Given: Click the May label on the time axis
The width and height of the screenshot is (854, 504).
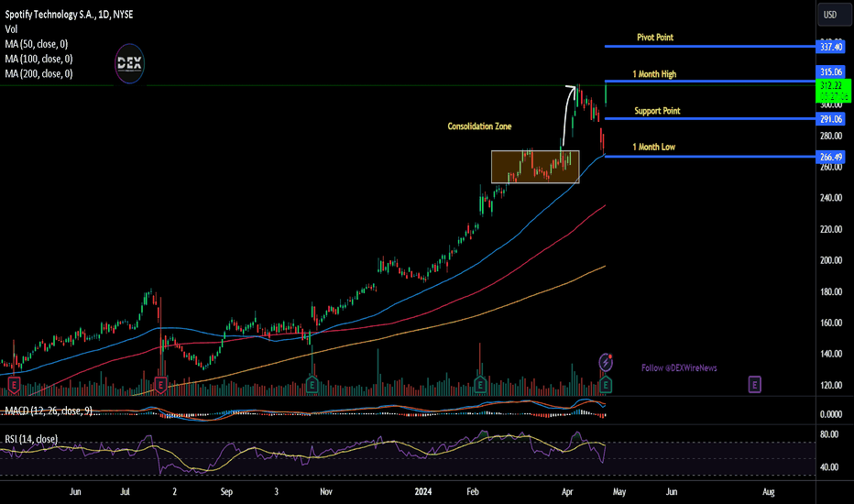Looking at the screenshot, I should pos(619,491).
